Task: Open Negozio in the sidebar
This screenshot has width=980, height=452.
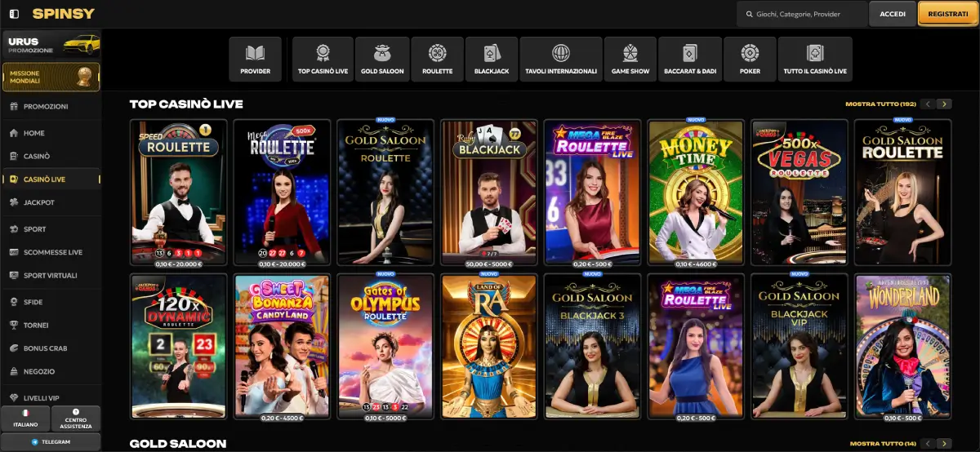Action: click(51, 371)
